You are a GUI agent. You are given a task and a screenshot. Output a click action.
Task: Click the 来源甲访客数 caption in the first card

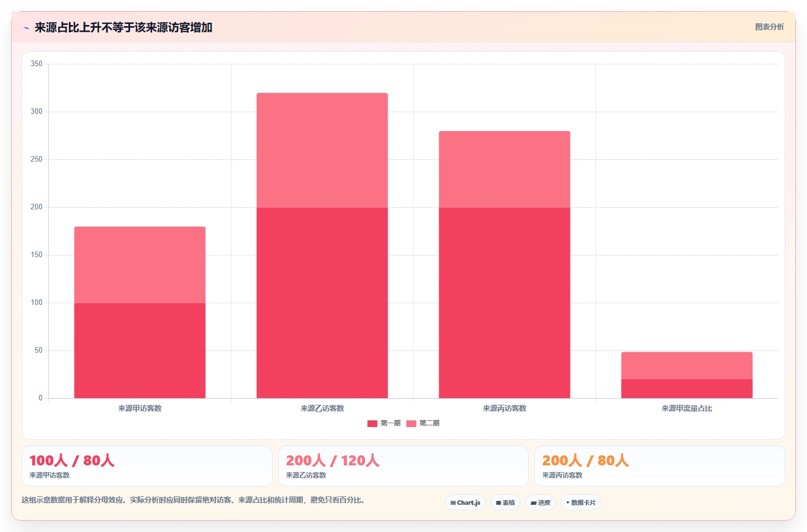49,475
